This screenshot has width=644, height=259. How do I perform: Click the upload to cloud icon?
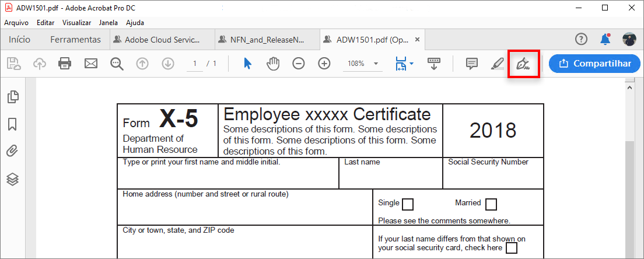click(40, 64)
